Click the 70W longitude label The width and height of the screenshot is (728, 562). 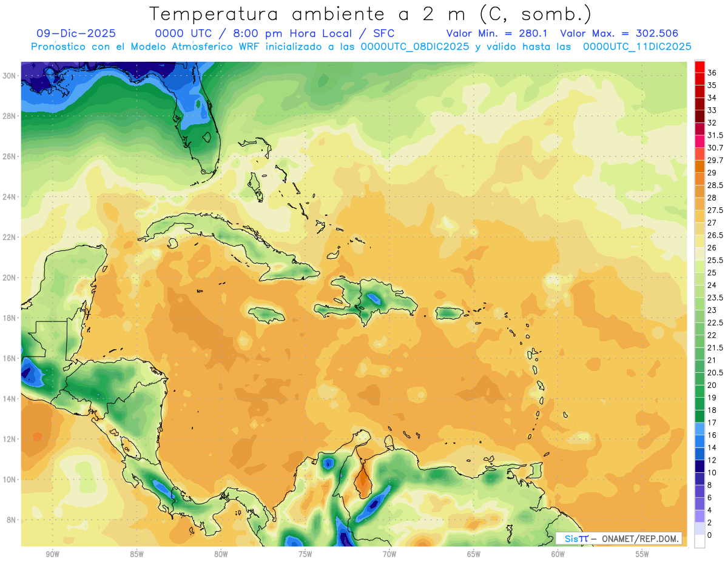[x=389, y=554]
